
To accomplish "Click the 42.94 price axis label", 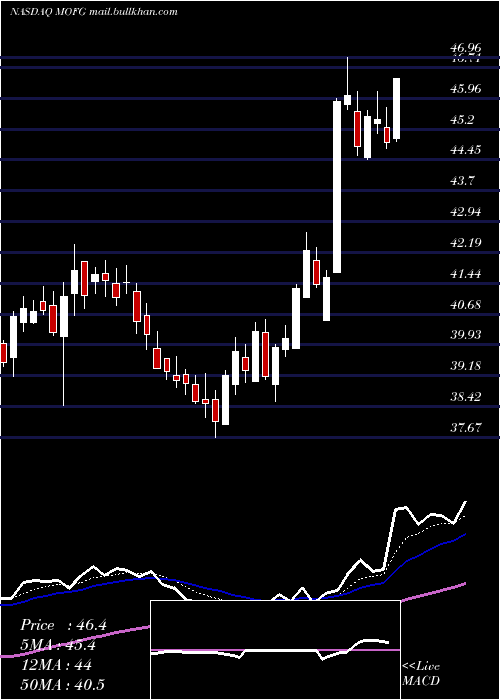I will pyautogui.click(x=466, y=212).
